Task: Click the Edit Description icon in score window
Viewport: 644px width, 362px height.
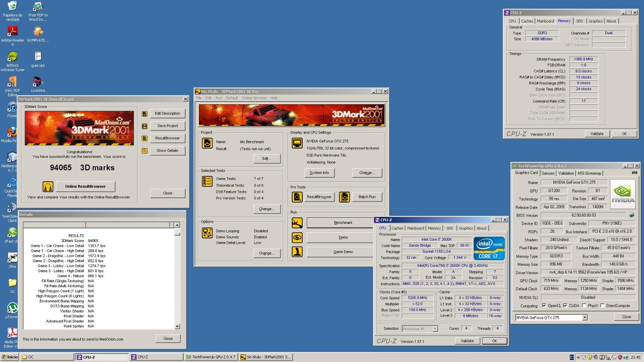Action: point(144,114)
